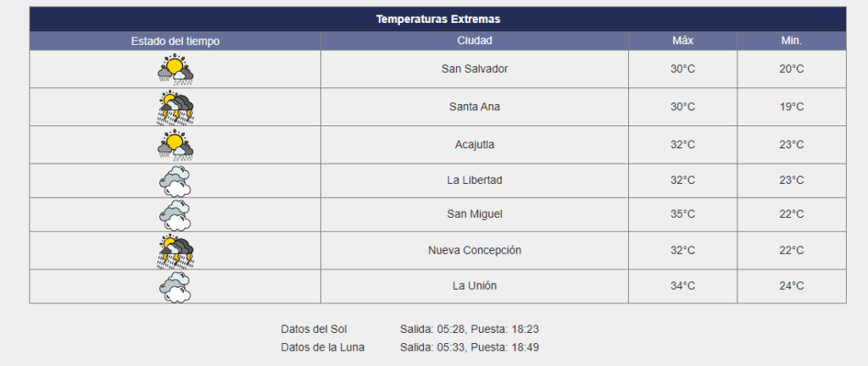This screenshot has height=366, width=868.
Task: Click the Datos de la Luna label
Action: pos(323,347)
